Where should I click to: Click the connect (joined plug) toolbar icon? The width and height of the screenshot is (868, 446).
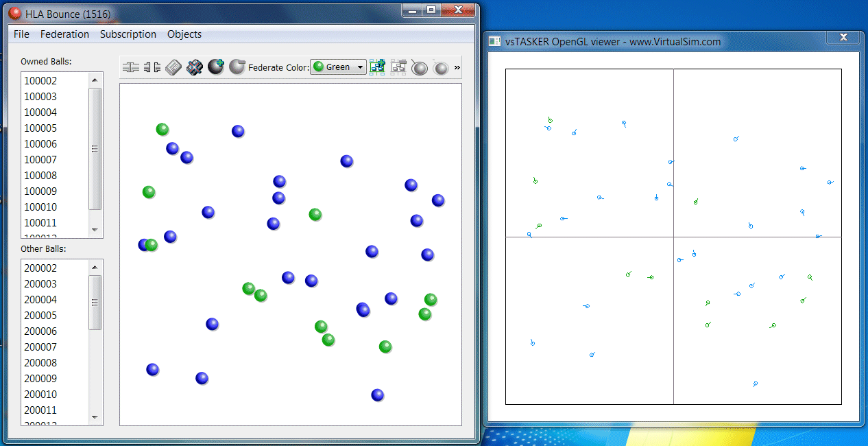pos(130,67)
